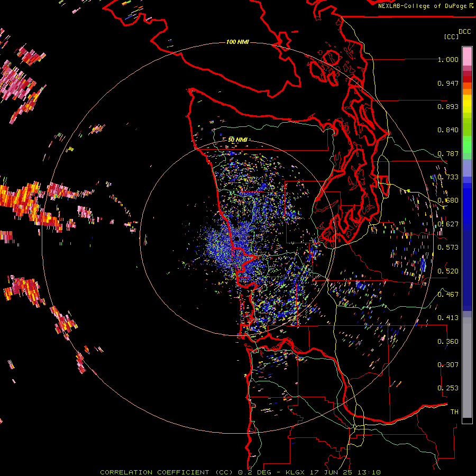
Task: Click the 0.840 color scale value
Action: (x=448, y=130)
